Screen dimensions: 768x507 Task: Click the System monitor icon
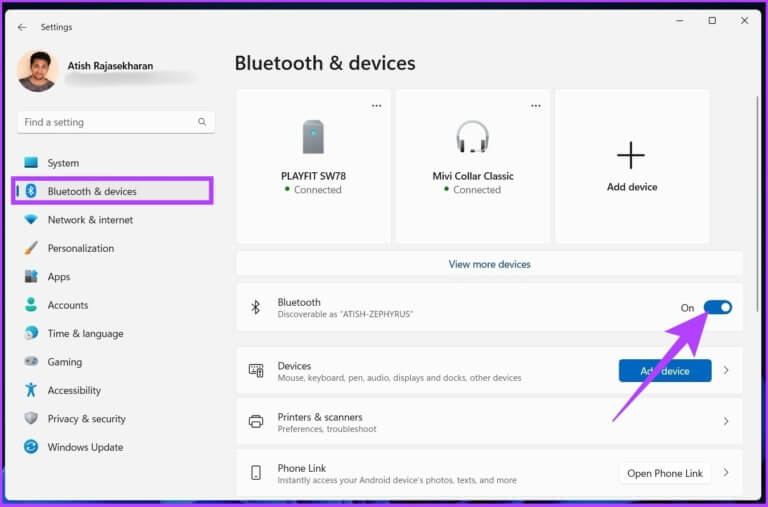pos(31,162)
